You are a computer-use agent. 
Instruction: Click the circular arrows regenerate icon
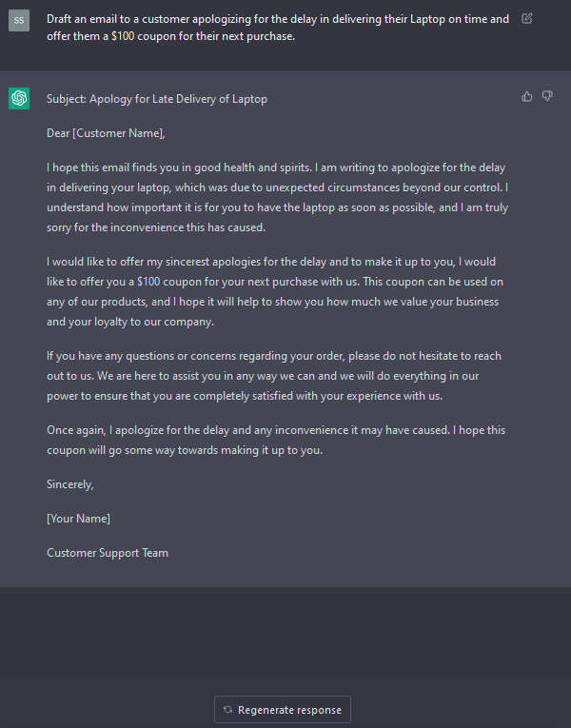228,709
